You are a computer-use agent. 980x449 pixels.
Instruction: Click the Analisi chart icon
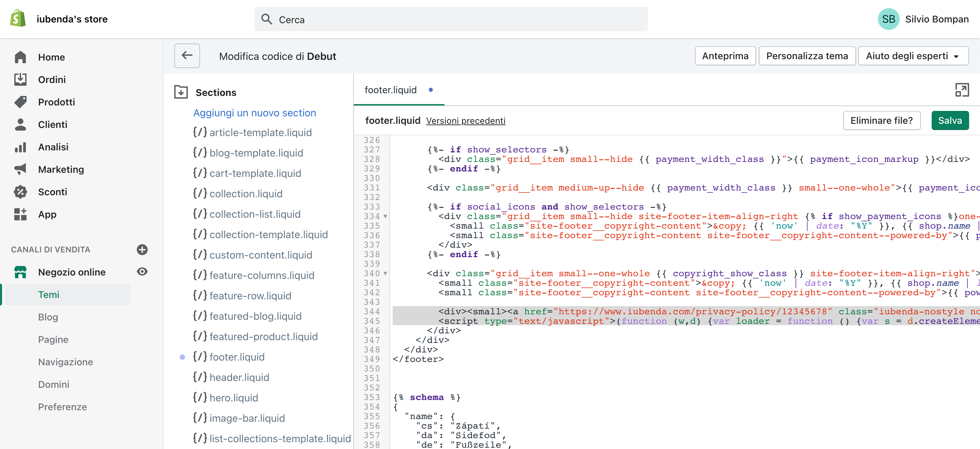point(20,147)
